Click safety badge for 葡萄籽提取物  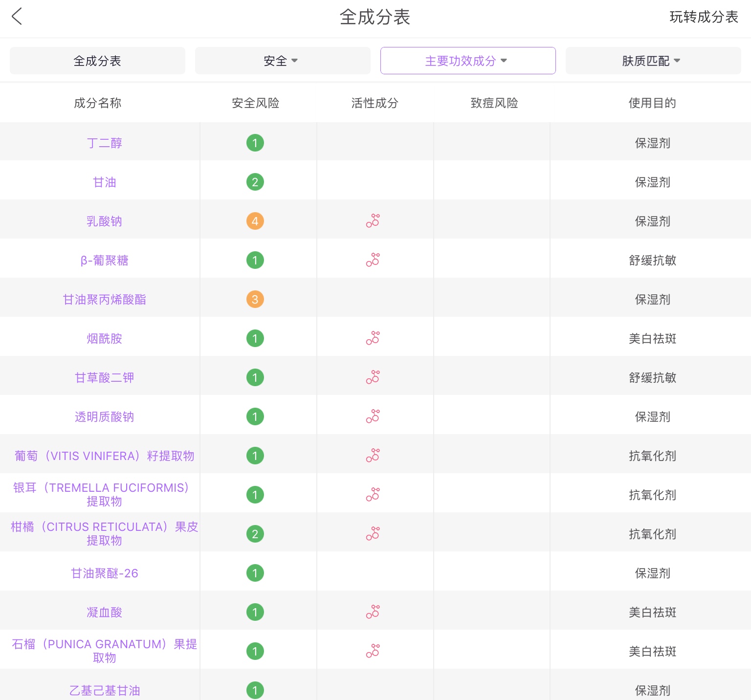(x=255, y=456)
